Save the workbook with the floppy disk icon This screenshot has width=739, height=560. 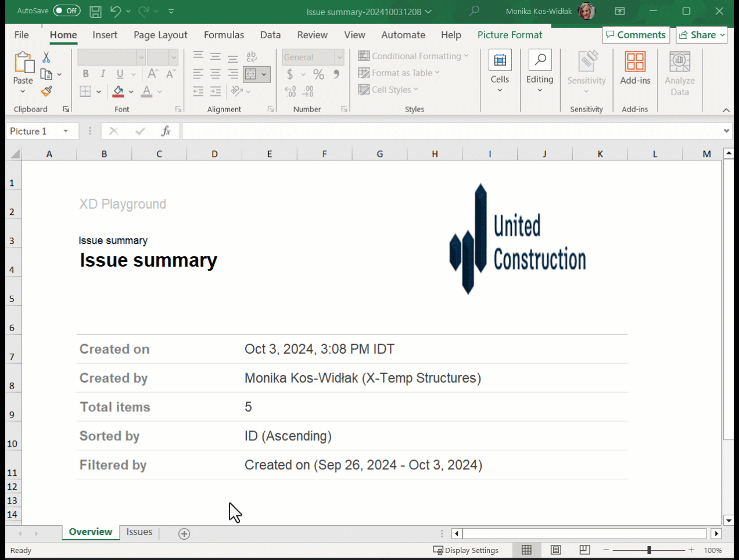click(x=96, y=11)
